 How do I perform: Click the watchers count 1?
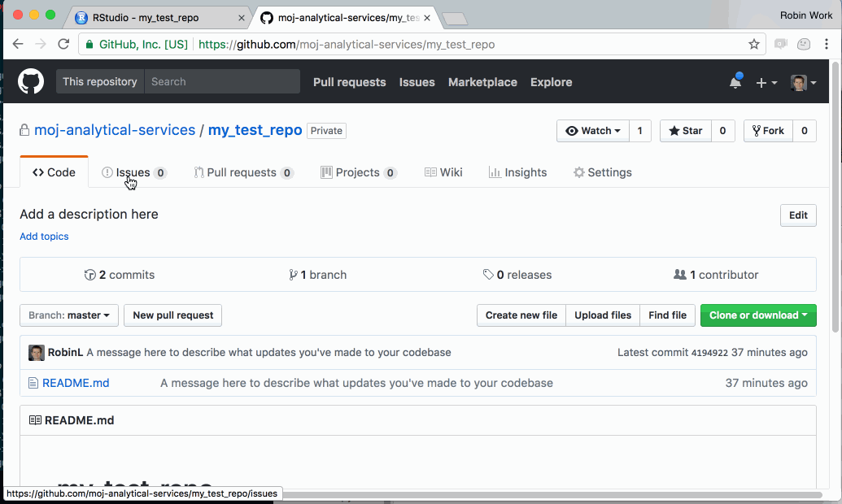pyautogui.click(x=639, y=130)
